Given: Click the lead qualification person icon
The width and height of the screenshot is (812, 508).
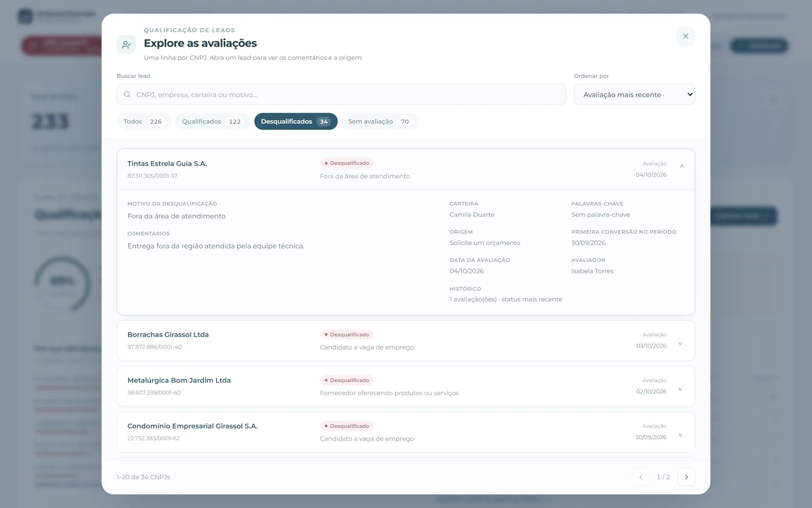Looking at the screenshot, I should click(126, 44).
